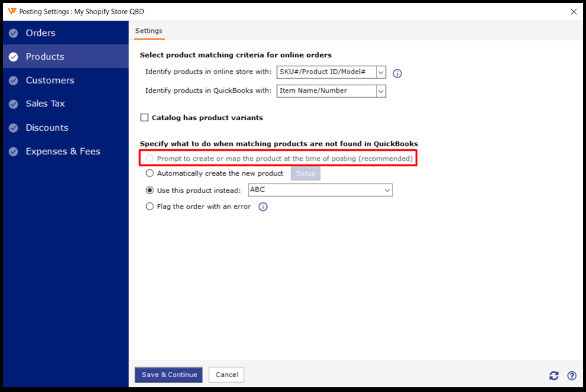
Task: Enable Catalog has product variants checkbox
Action: (144, 118)
